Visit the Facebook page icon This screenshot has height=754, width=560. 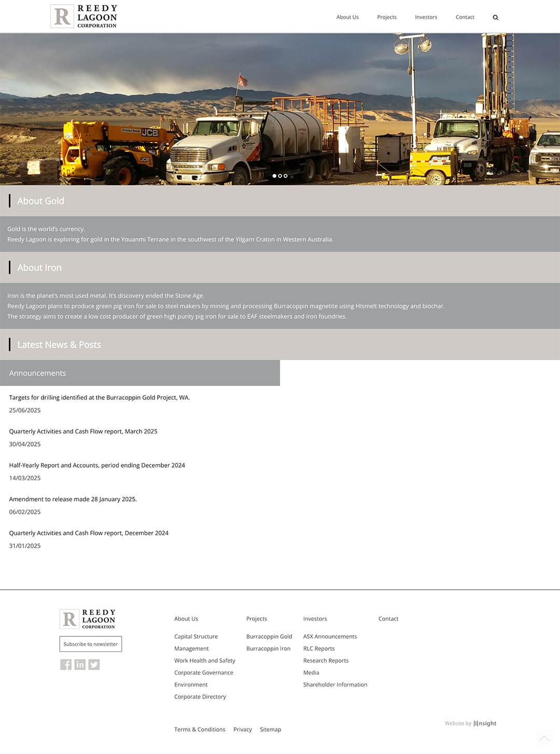click(x=66, y=664)
